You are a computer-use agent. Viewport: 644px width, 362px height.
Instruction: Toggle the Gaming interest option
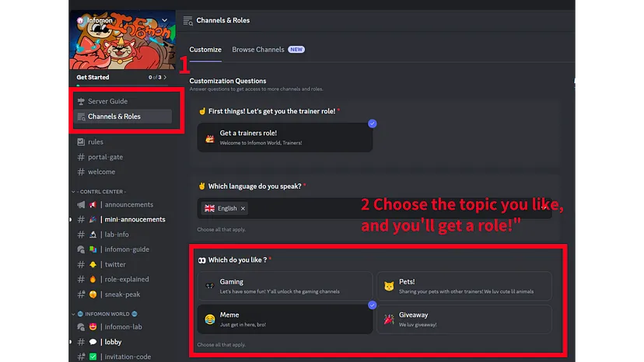pyautogui.click(x=285, y=286)
